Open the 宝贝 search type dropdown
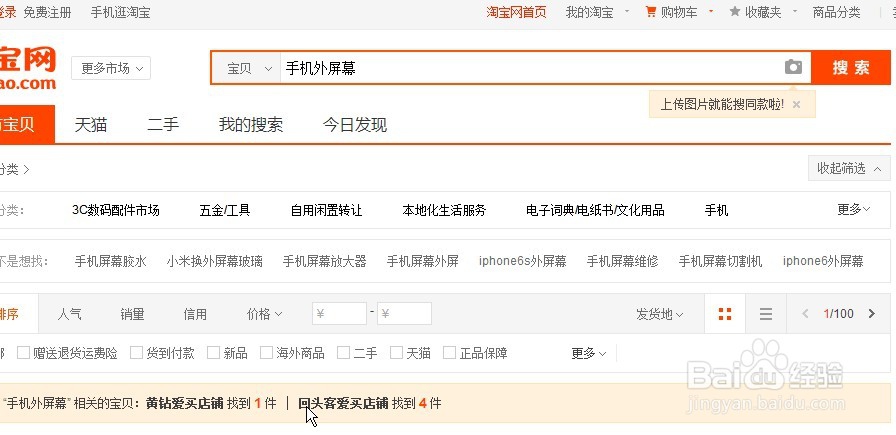Image resolution: width=896 pixels, height=435 pixels. 246,68
